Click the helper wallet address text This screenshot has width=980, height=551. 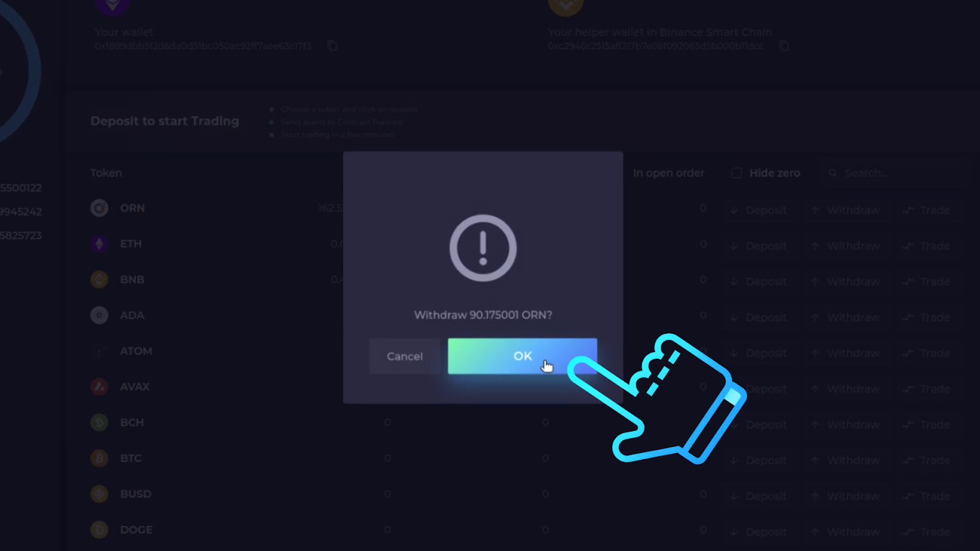656,46
